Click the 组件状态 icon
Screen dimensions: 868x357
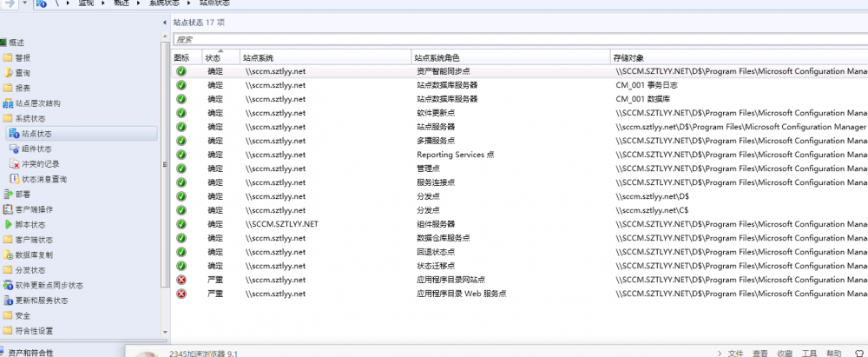15,149
